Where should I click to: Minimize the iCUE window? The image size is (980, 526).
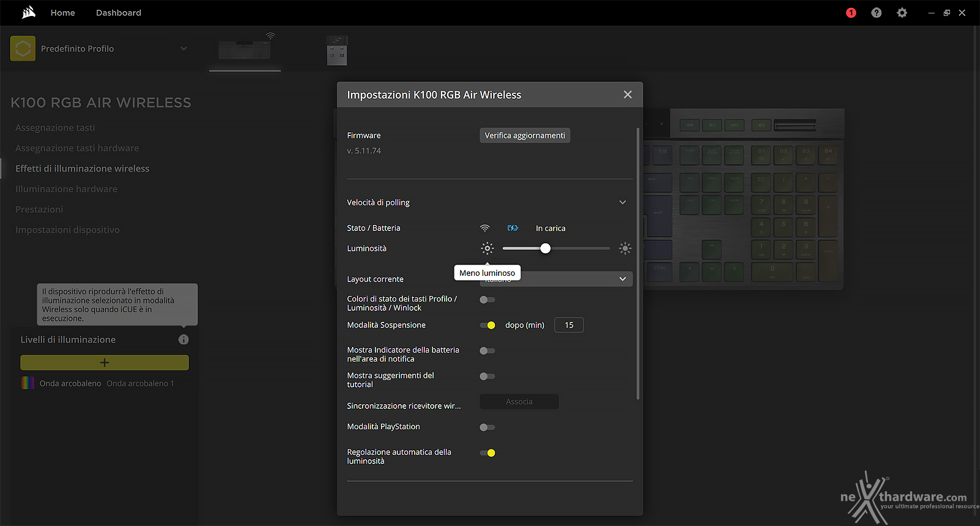931,13
